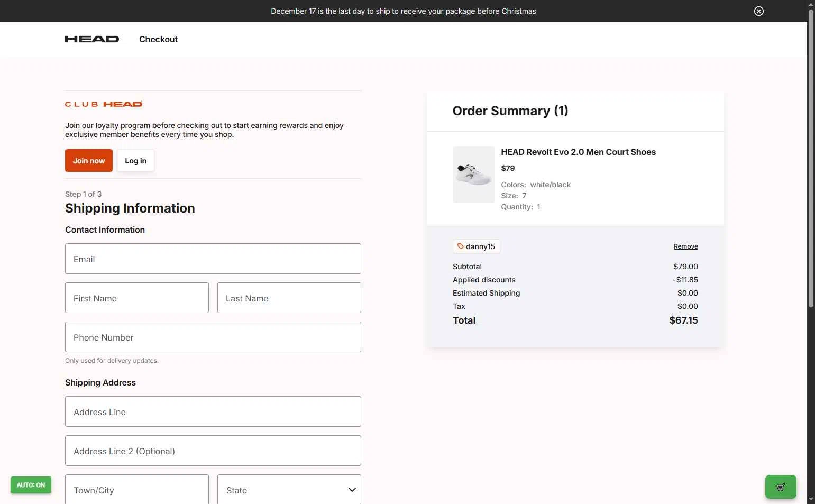
Task: Click the green shopping cart icon
Action: click(x=781, y=487)
